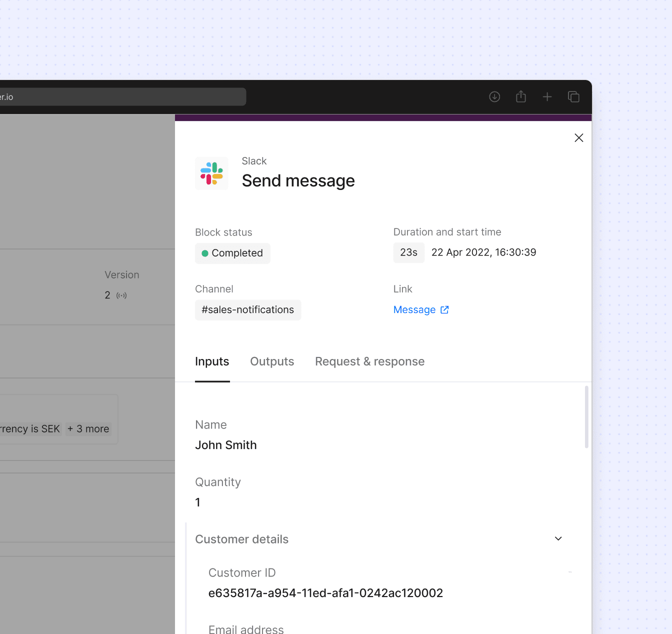The width and height of the screenshot is (672, 634).
Task: Click the Duration and start time label
Action: 447,232
